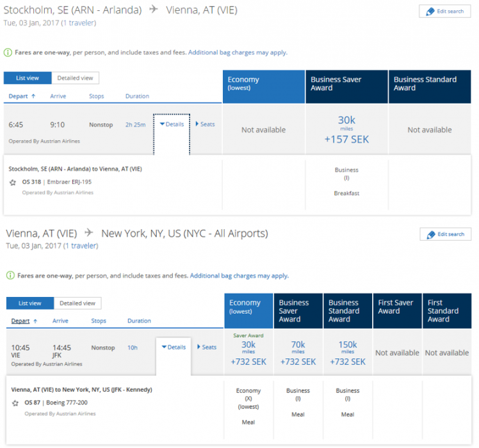Click the pencil icon in the Vienna Edit search

tap(431, 234)
